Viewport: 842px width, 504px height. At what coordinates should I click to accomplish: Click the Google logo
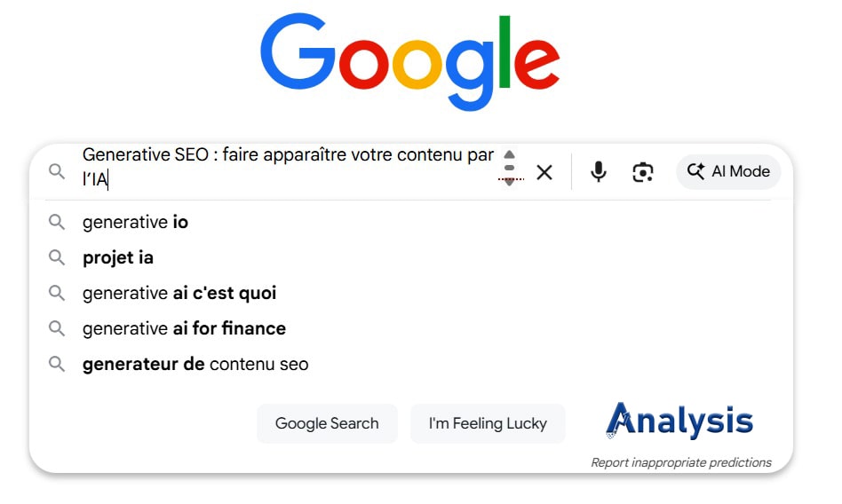pyautogui.click(x=410, y=60)
